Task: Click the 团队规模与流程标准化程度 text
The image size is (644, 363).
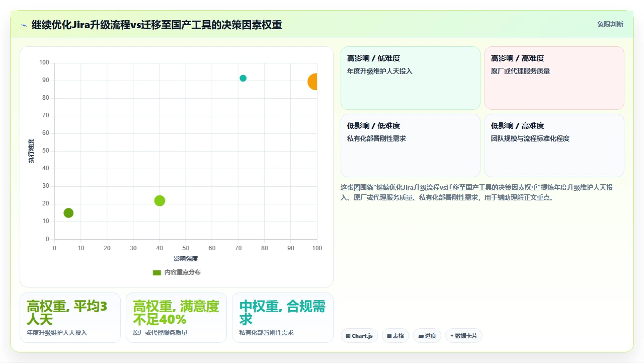Action: [x=530, y=138]
